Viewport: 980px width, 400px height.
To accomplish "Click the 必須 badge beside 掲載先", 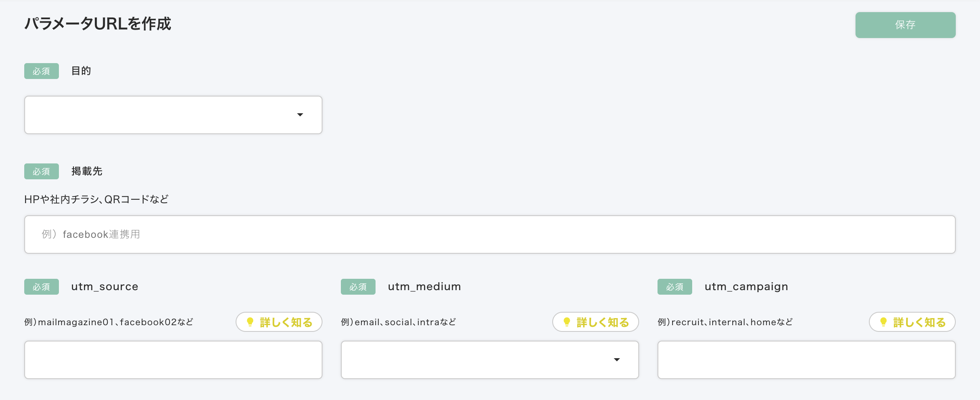I will point(41,171).
